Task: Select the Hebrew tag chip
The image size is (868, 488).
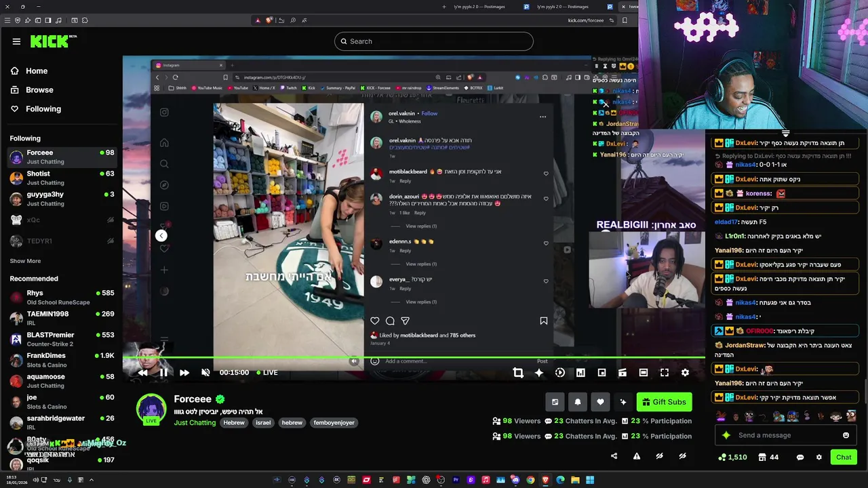Action: (x=234, y=423)
